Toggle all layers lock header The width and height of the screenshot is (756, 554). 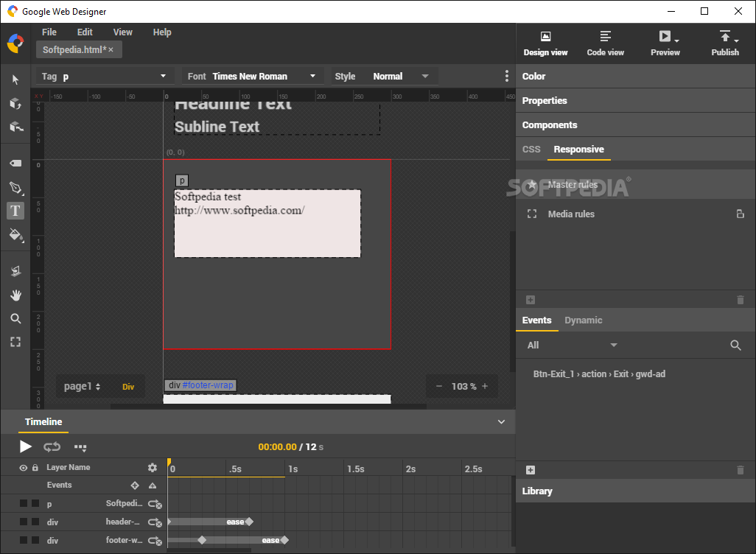pos(35,468)
